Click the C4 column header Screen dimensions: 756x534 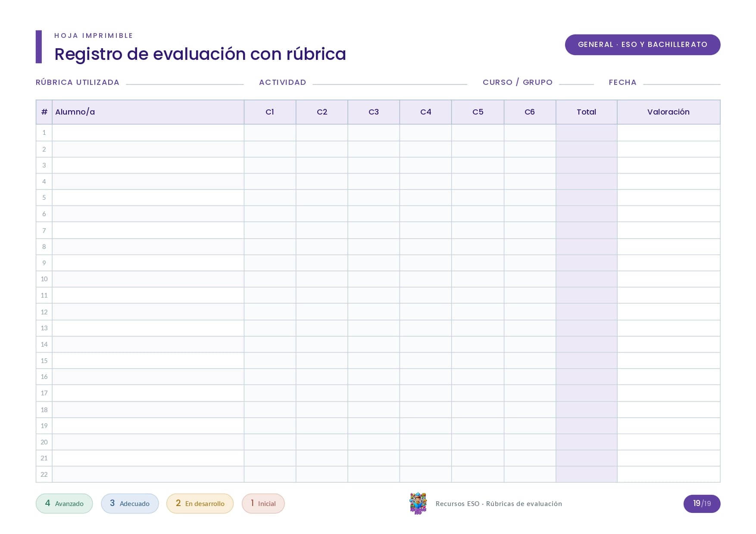pos(425,112)
